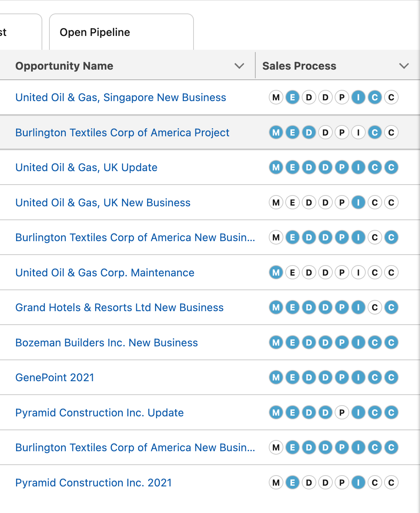
Task: Open United Oil & Gas, UK Update opportunity
Action: tap(86, 167)
